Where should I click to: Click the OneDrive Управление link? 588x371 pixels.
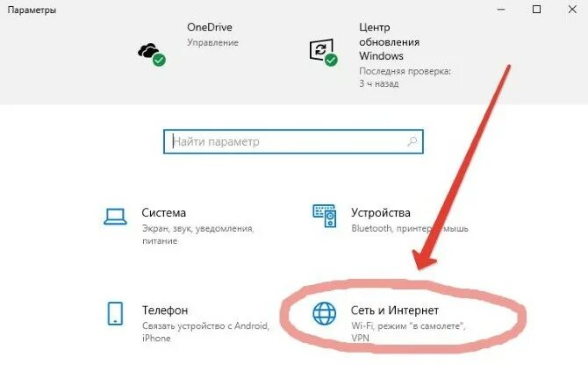212,42
